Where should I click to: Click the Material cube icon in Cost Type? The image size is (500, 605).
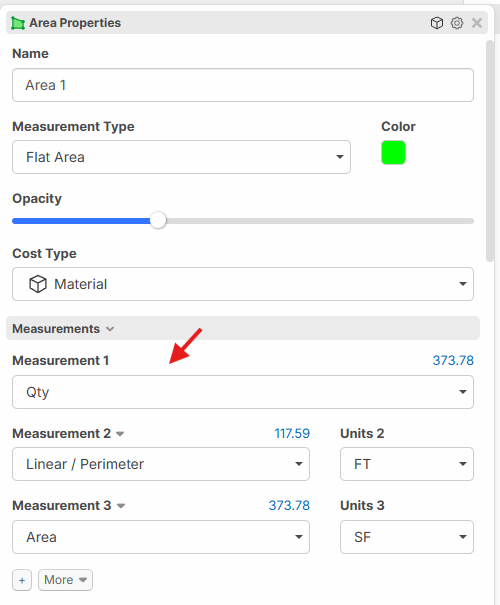click(x=38, y=284)
